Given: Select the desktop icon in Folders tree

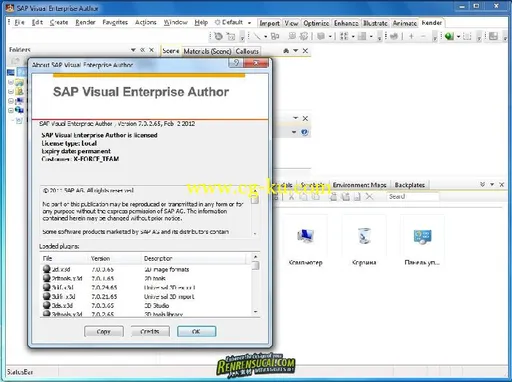Looking at the screenshot, I should pos(11,72).
